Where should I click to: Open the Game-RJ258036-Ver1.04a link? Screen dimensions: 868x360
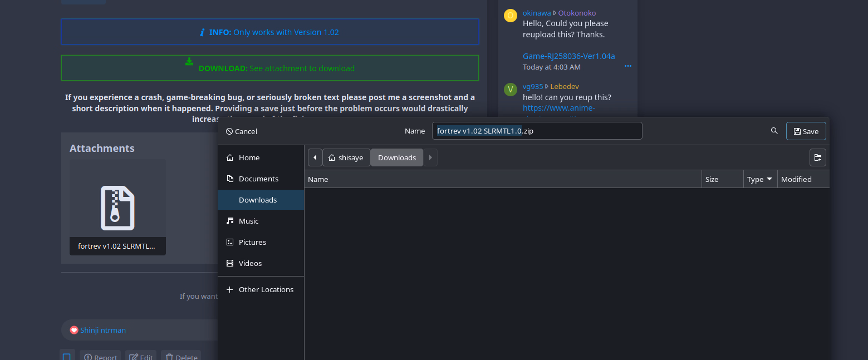point(568,56)
